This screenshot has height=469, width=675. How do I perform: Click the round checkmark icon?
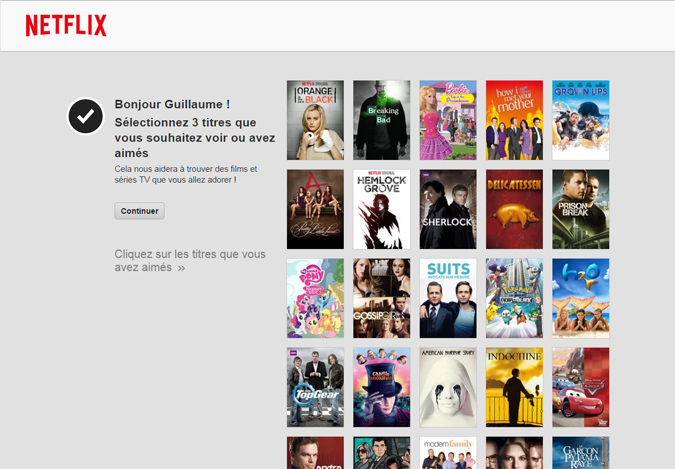click(x=86, y=116)
